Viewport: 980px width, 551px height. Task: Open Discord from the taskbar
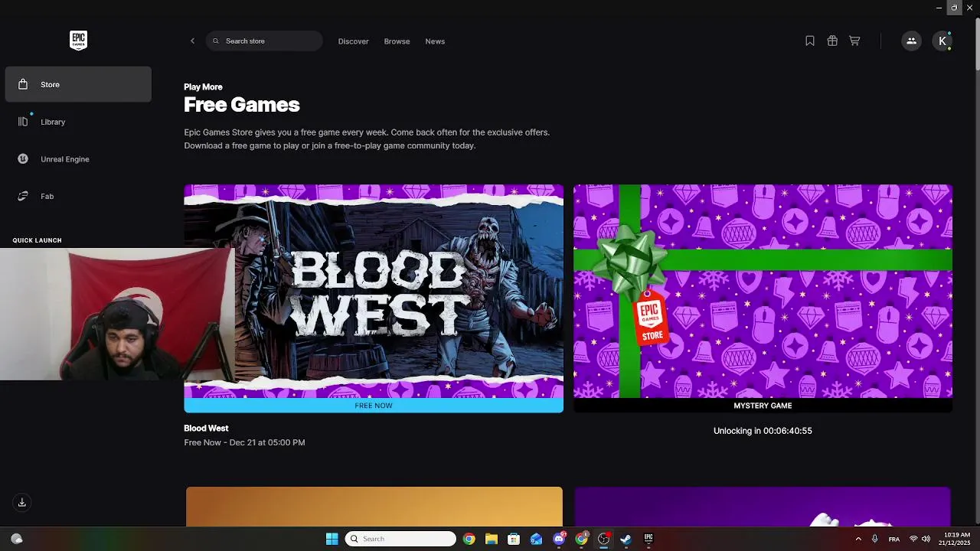[559, 539]
